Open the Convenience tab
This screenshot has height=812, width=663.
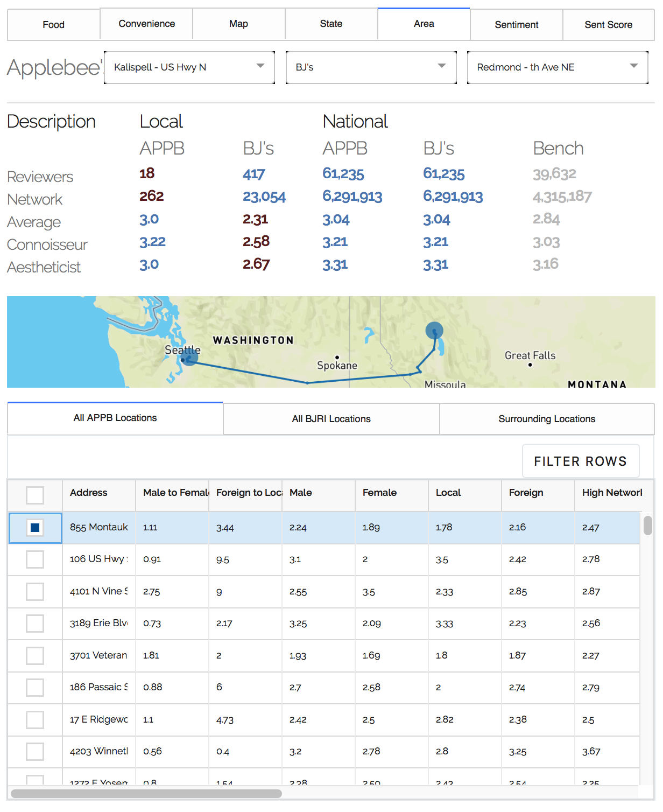click(x=146, y=24)
